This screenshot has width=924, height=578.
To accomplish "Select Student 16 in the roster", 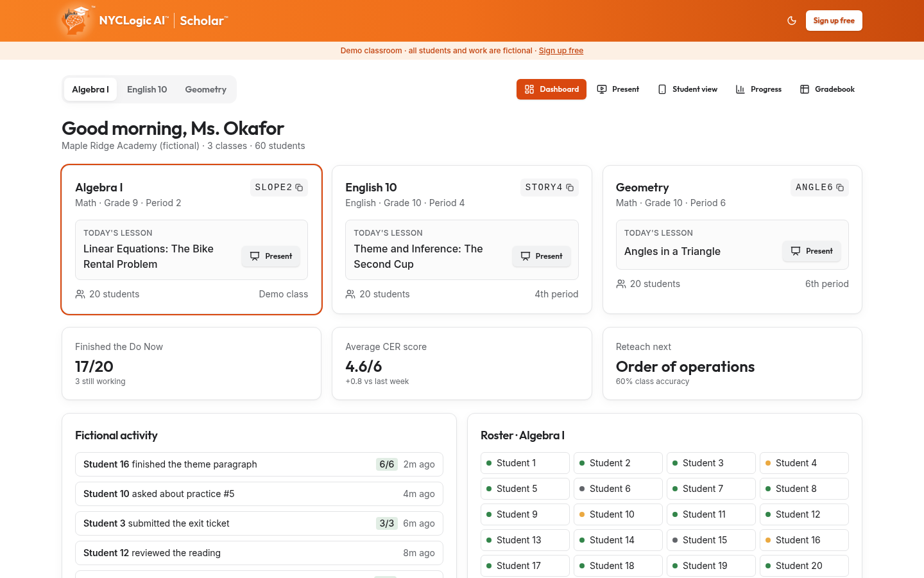I will 804,540.
